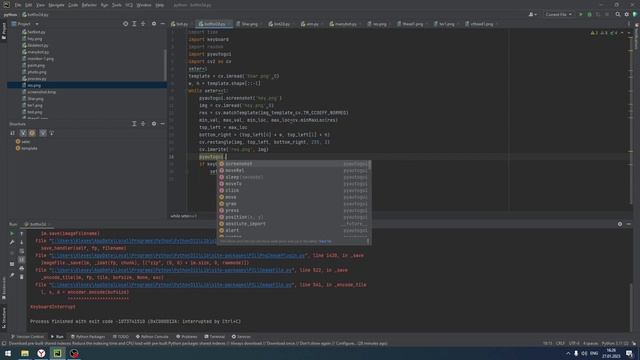Open Project panel options gear
This screenshot has width=640, height=360.
pos(154,24)
